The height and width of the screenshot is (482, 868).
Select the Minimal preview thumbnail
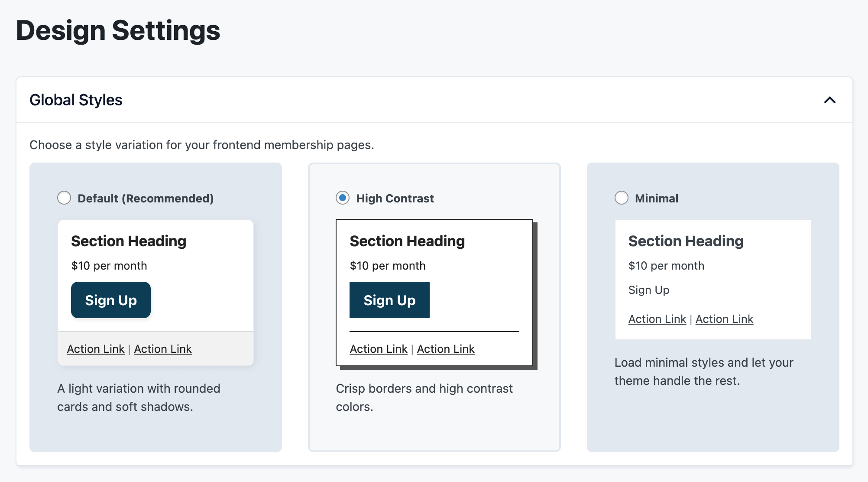pos(713,280)
